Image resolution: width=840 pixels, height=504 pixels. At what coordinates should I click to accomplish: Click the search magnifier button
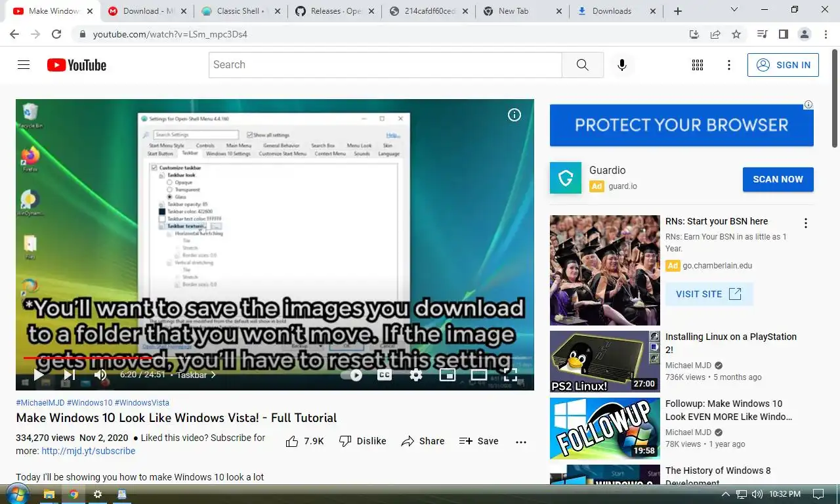[582, 65]
